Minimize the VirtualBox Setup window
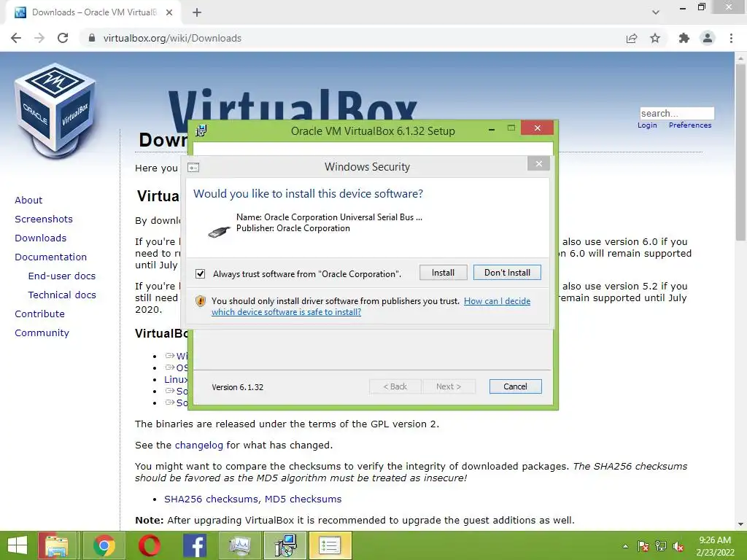Screen dimensions: 747x560 [492, 129]
